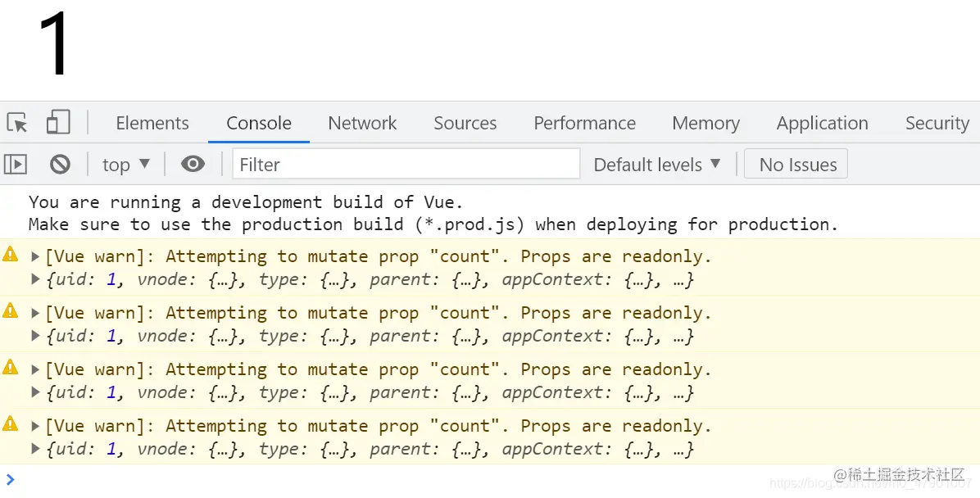Image resolution: width=980 pixels, height=498 pixels.
Task: Focus the console Filter input field
Action: pyautogui.click(x=406, y=165)
